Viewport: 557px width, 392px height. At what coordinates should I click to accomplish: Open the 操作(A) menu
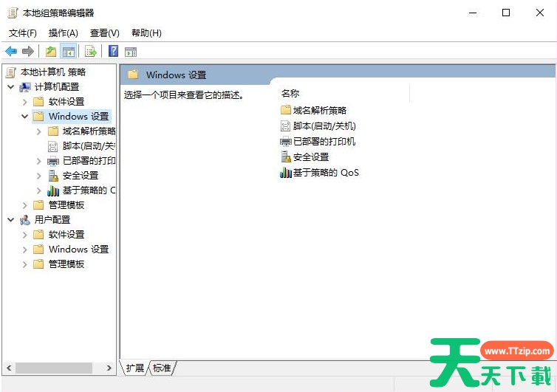[x=63, y=32]
